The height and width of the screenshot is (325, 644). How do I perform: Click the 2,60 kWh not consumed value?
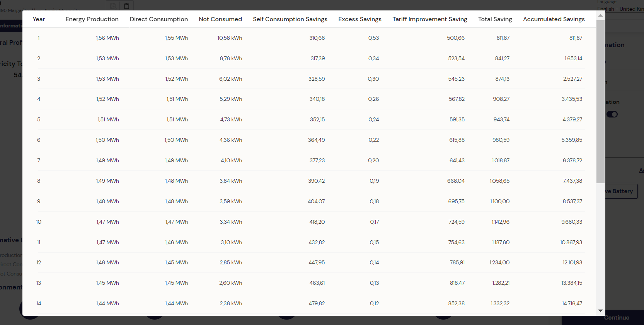pos(230,283)
